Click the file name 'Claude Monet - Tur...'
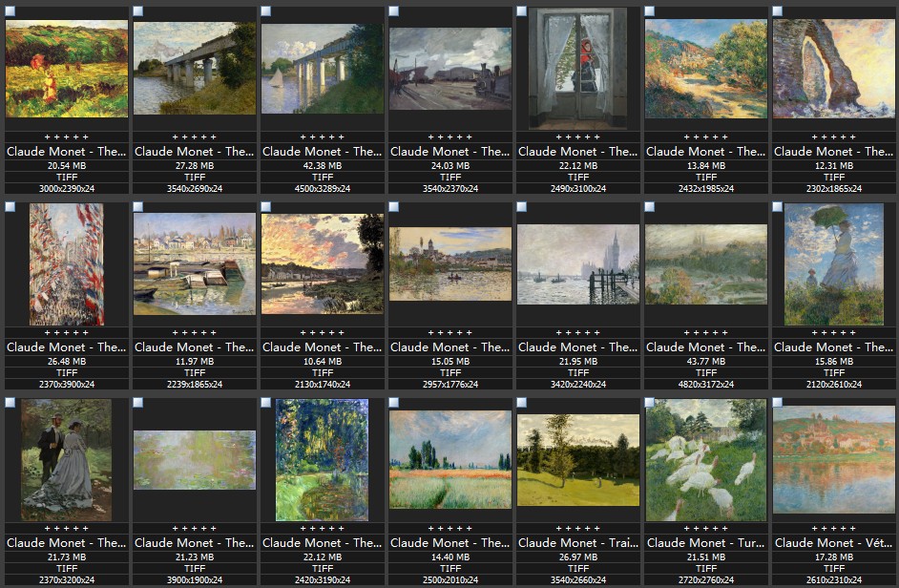Image resolution: width=899 pixels, height=588 pixels. tap(706, 543)
